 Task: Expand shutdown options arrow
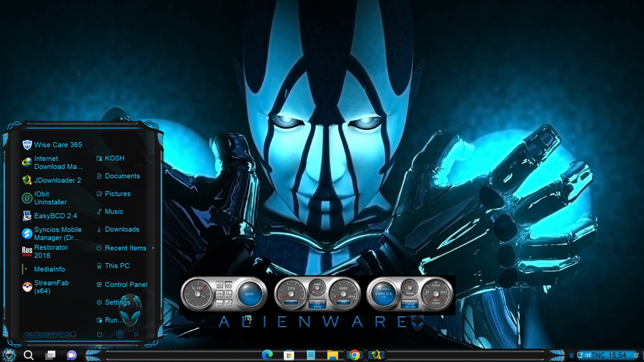(x=136, y=334)
